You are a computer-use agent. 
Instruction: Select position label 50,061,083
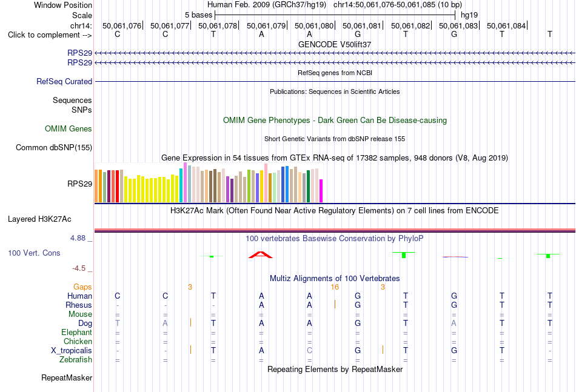[x=458, y=25]
